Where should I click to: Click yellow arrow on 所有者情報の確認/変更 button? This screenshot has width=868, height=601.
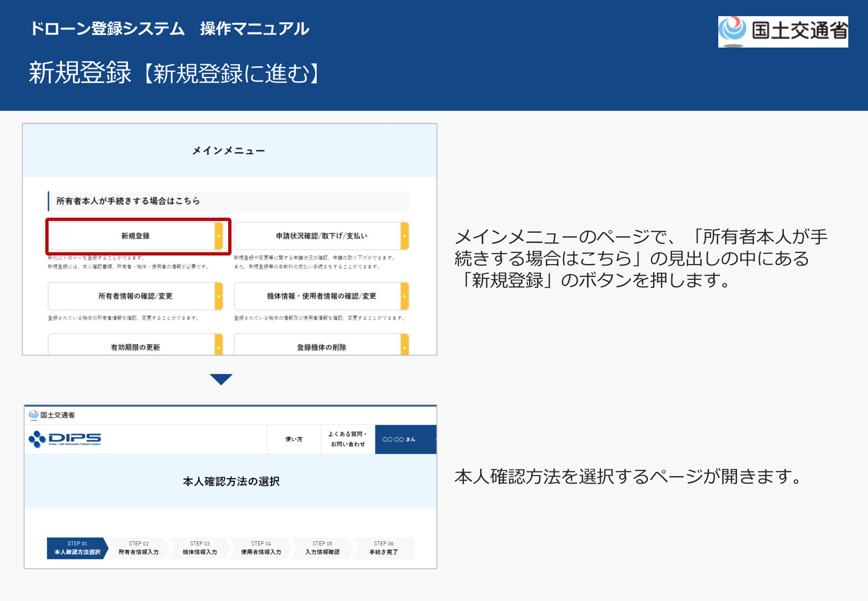click(x=219, y=296)
